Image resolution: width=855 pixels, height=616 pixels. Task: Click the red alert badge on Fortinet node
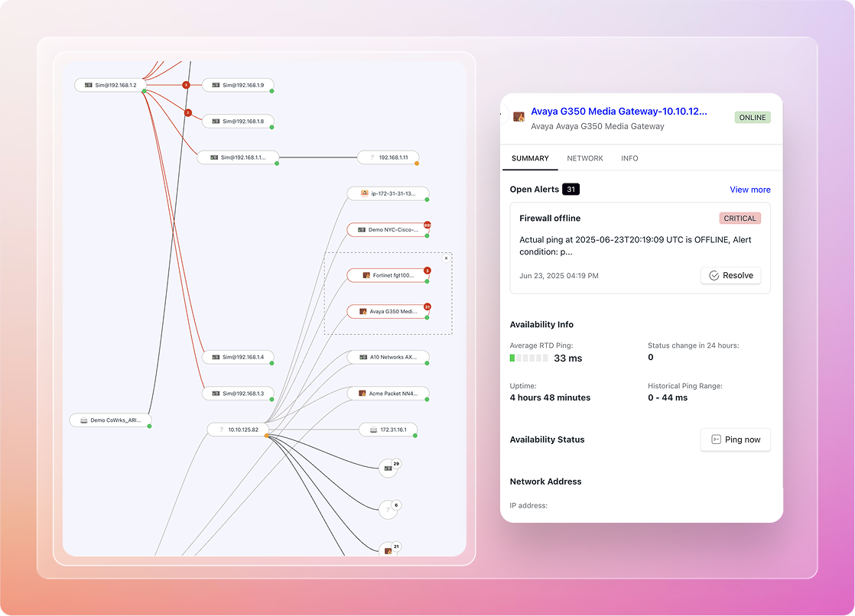[427, 270]
